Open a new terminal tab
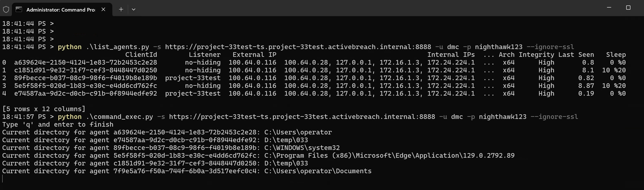644x190 pixels. pyautogui.click(x=121, y=9)
